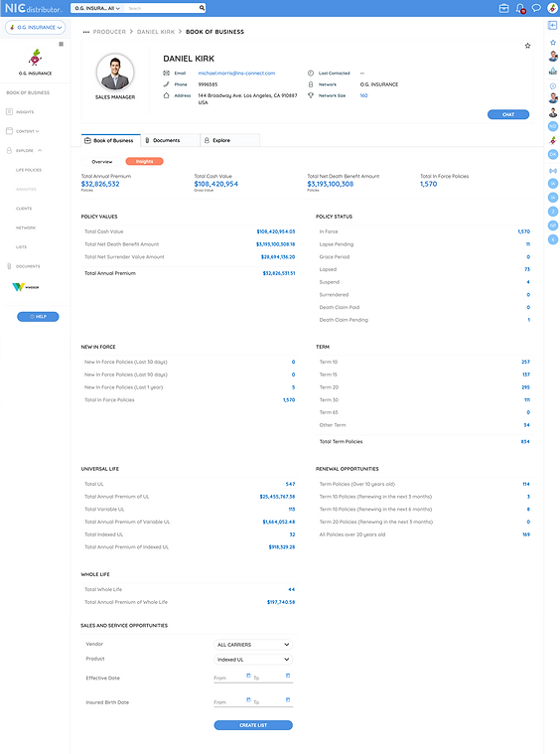Image resolution: width=560 pixels, height=754 pixels.
Task: Click Total Annual Premium of UL value $25,455,767.38
Action: 277,497
